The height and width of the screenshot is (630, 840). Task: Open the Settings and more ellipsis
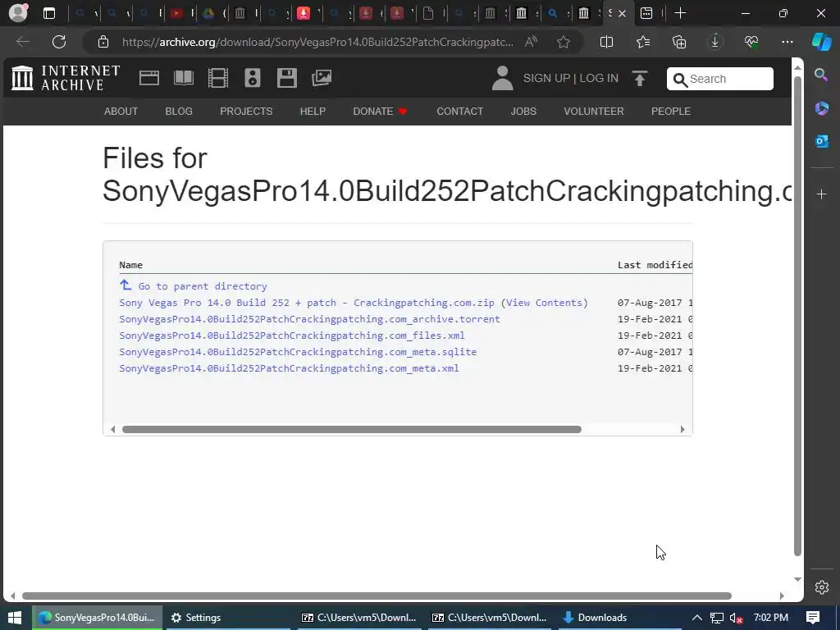click(787, 42)
